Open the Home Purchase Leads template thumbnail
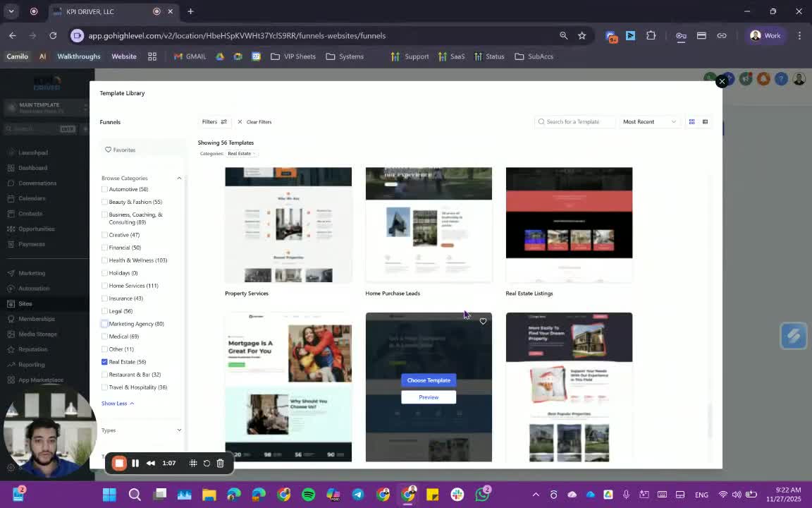 point(429,225)
